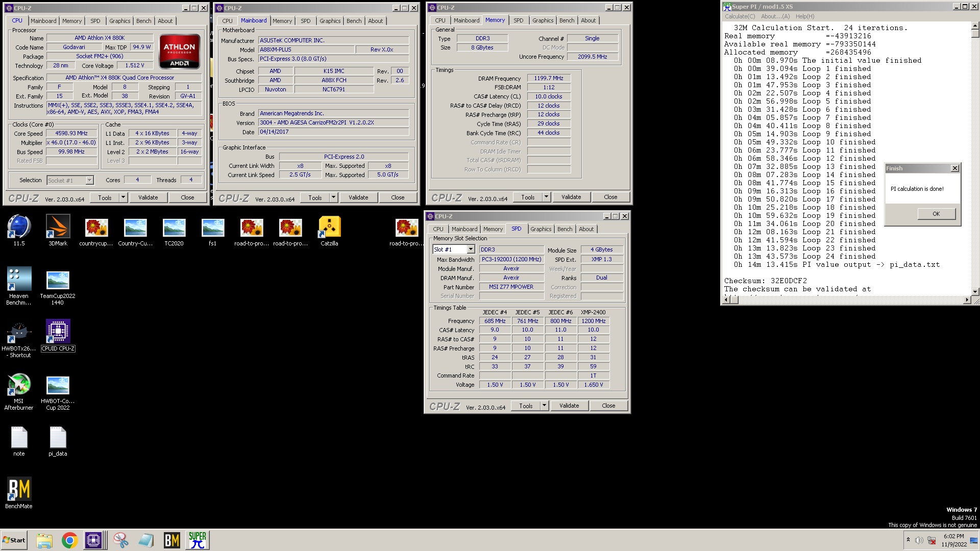The height and width of the screenshot is (551, 980).
Task: Select the CPUID CPU-Z desktop shortcut
Action: [58, 336]
